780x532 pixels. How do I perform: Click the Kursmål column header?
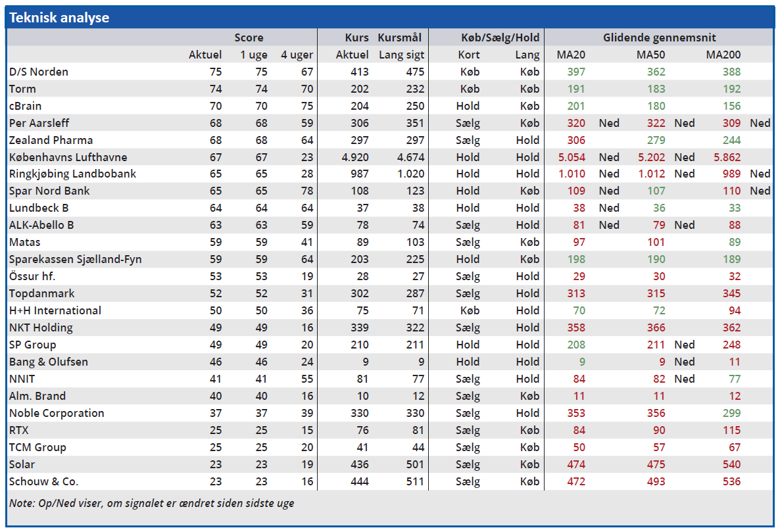point(399,37)
